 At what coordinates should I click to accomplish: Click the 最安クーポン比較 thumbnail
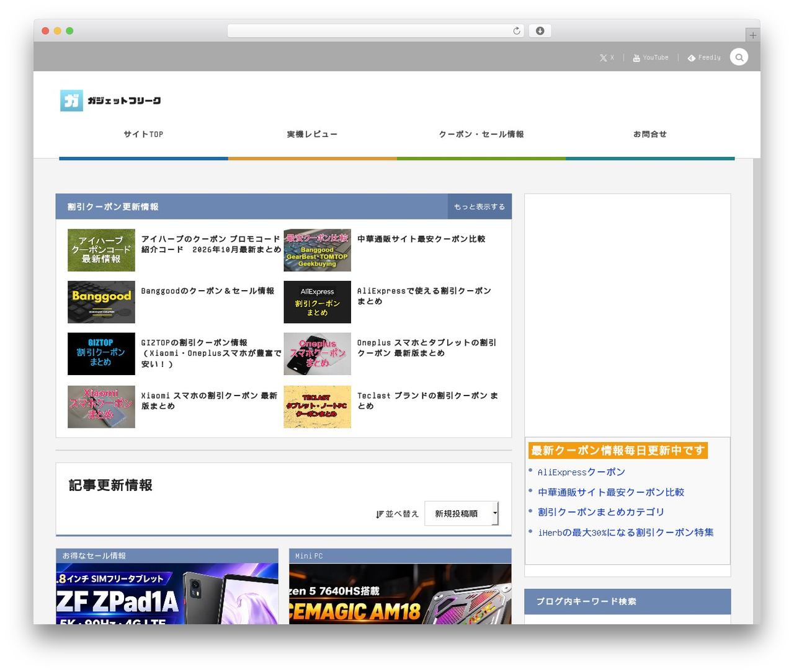[x=318, y=250]
